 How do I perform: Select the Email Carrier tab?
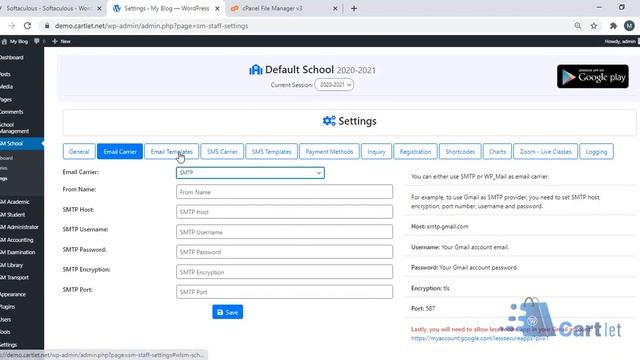(x=120, y=151)
